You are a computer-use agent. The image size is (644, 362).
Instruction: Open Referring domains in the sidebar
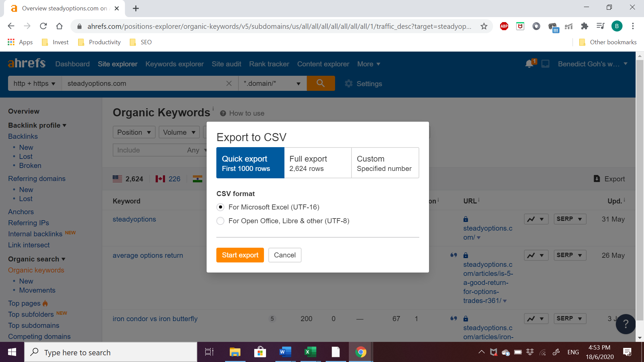(37, 179)
